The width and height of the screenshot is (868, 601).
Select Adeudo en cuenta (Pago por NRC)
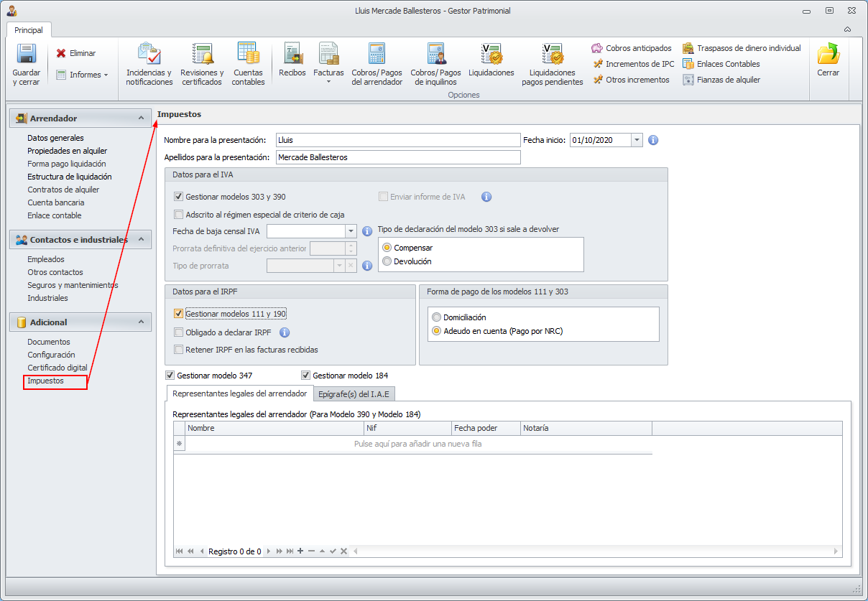tap(436, 331)
